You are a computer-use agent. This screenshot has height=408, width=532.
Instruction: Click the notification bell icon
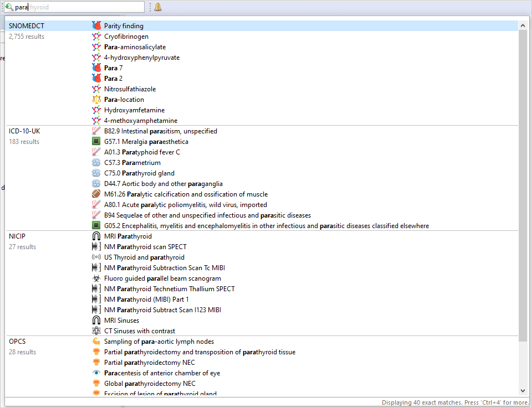pyautogui.click(x=158, y=7)
